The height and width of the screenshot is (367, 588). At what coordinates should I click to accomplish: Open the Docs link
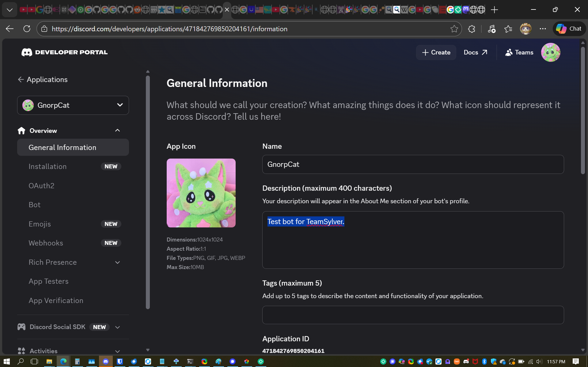(475, 52)
